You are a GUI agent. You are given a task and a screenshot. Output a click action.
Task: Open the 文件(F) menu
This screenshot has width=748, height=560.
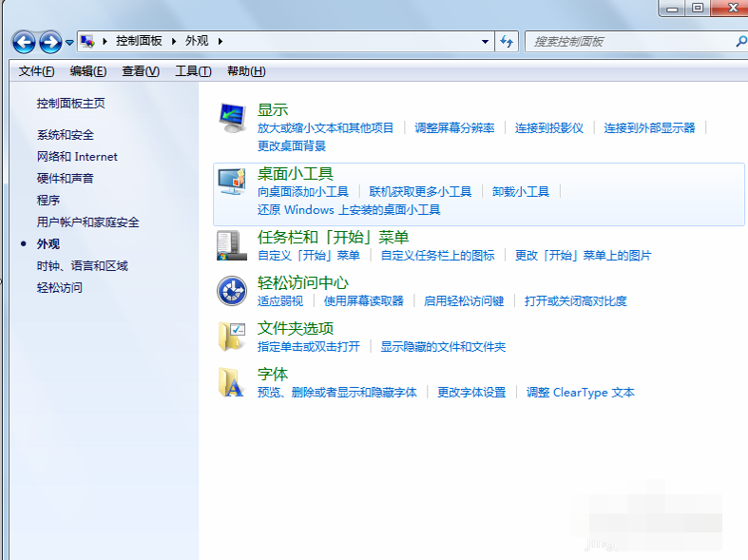(37, 71)
